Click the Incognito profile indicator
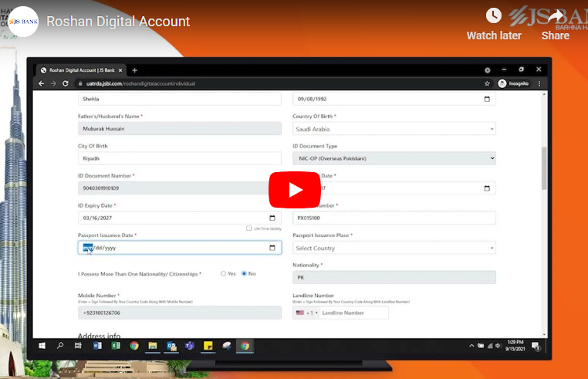The height and width of the screenshot is (379, 588). pyautogui.click(x=513, y=83)
